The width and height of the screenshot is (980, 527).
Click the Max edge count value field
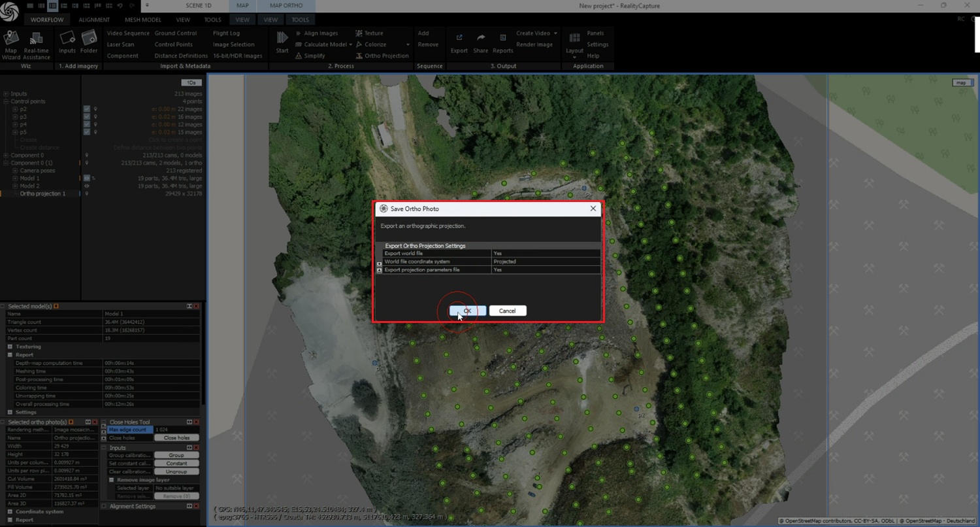pyautogui.click(x=176, y=430)
